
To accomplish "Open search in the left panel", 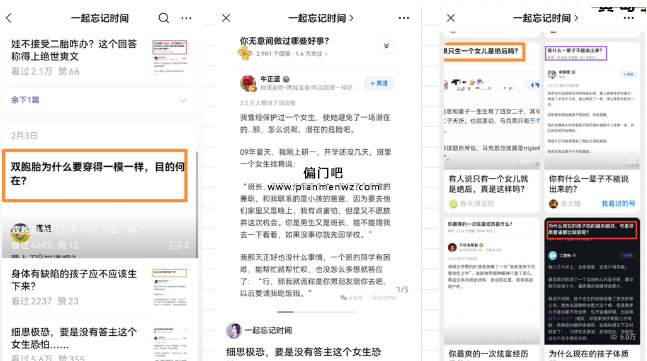I will (164, 18).
